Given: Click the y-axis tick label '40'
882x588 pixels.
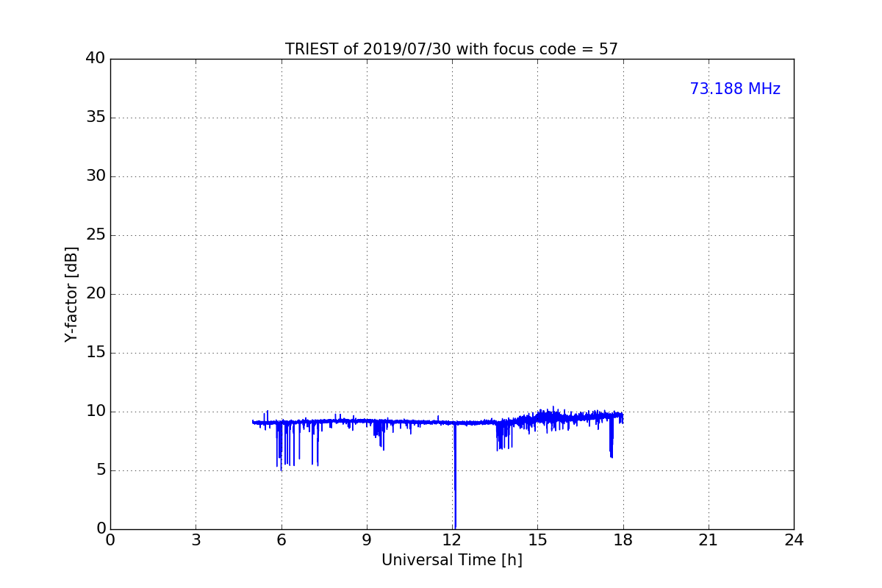Looking at the screenshot, I should (96, 58).
